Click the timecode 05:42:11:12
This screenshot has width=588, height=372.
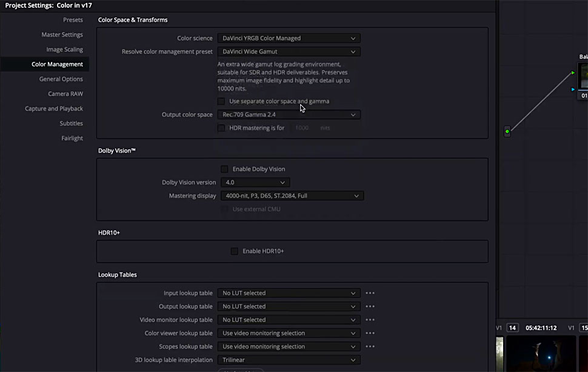coord(541,328)
